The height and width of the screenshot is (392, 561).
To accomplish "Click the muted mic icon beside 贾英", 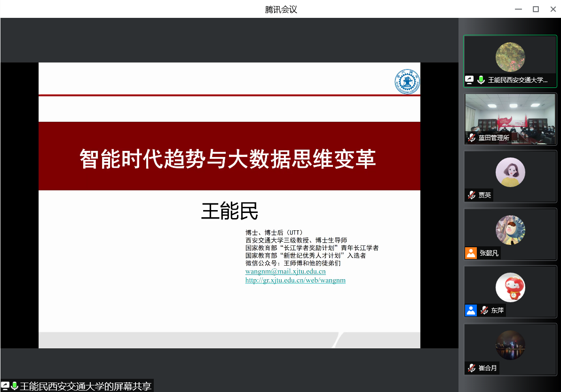I will point(472,195).
